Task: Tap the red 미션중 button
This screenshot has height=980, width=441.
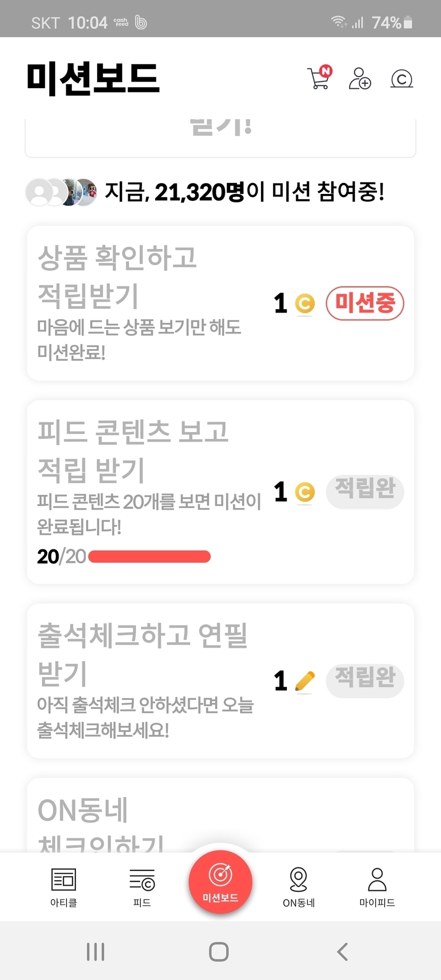Action: coord(365,303)
